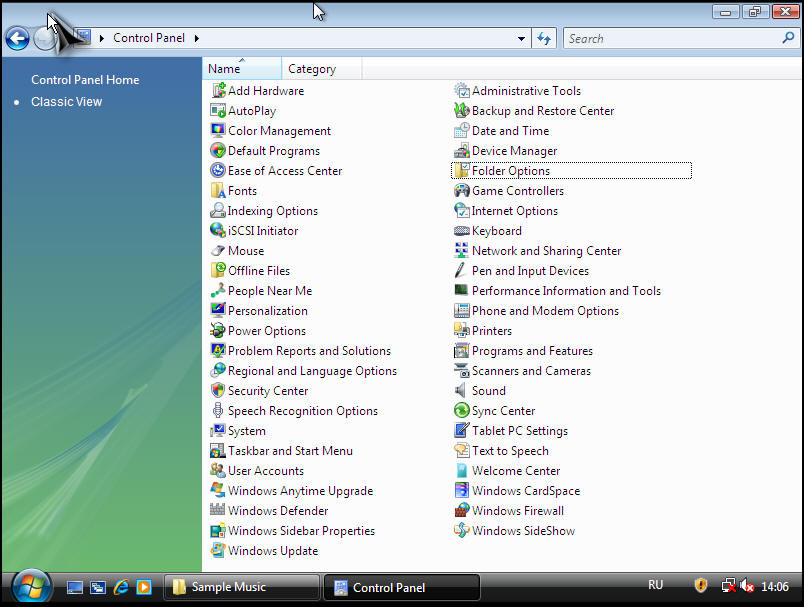The height and width of the screenshot is (607, 804).
Task: Switch to Classic View
Action: coord(66,102)
